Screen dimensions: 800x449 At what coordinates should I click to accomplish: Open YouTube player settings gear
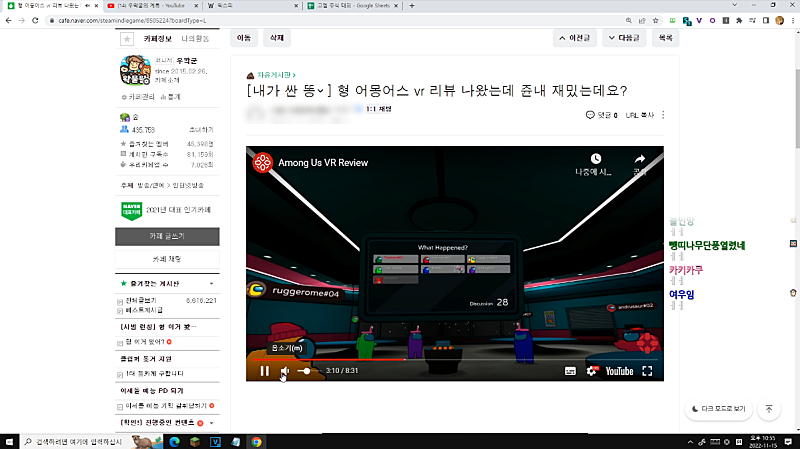tap(591, 371)
